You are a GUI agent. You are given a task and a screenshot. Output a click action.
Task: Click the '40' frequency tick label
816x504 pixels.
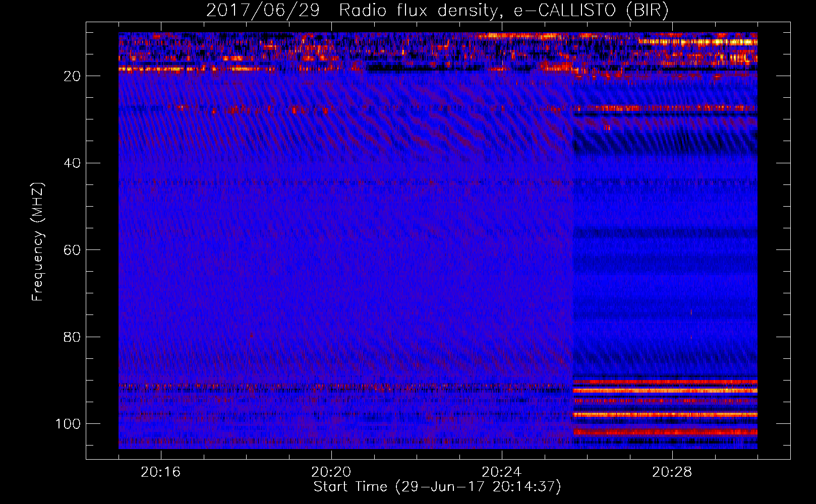pyautogui.click(x=73, y=163)
